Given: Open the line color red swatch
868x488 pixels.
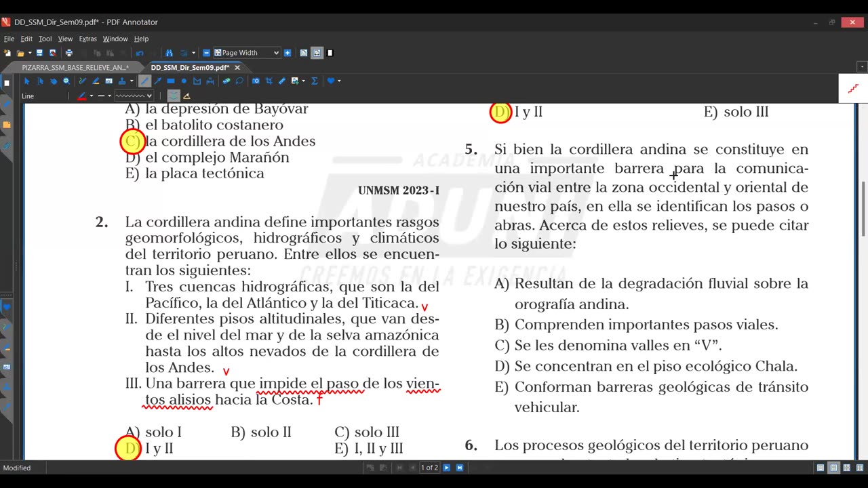Looking at the screenshot, I should point(82,96).
